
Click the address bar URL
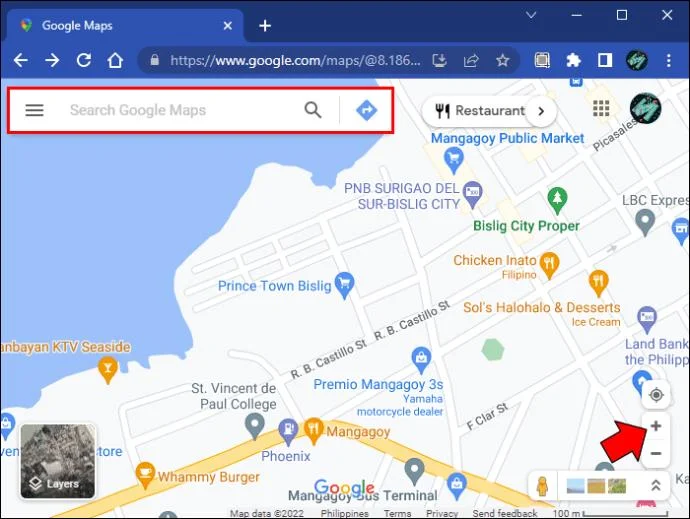point(295,60)
